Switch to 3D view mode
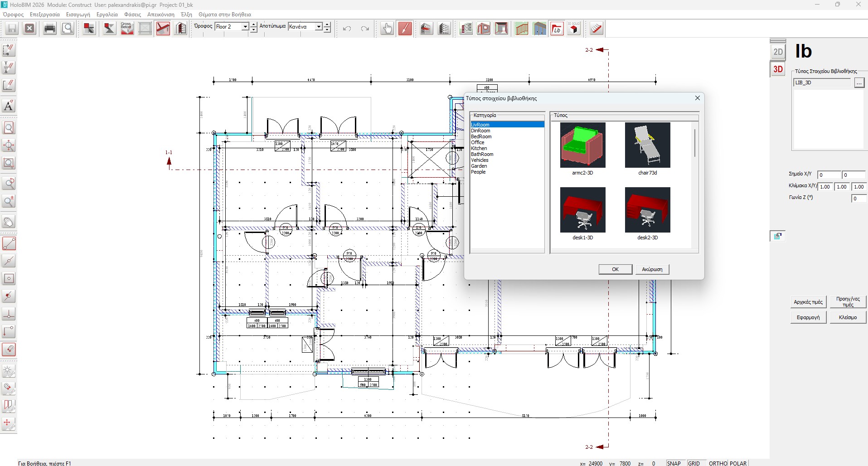 (778, 69)
